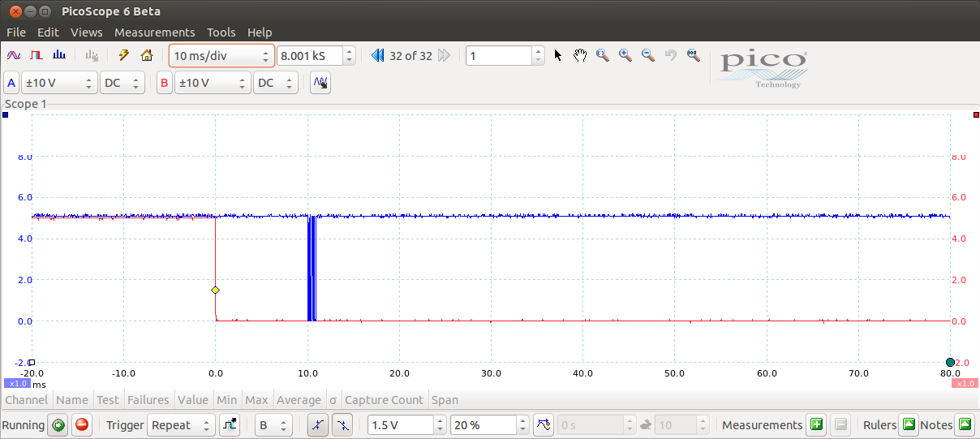The width and height of the screenshot is (980, 439).
Task: Open the Help menu
Action: coord(260,32)
